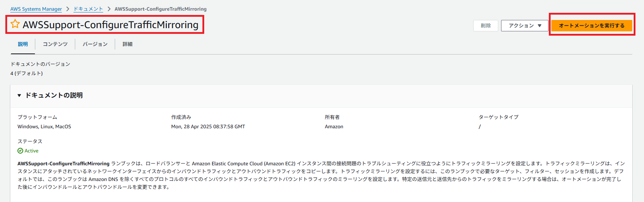The image size is (644, 202).
Task: Click the breadcrumb chevron after ドキュメント
Action: pyautogui.click(x=109, y=9)
